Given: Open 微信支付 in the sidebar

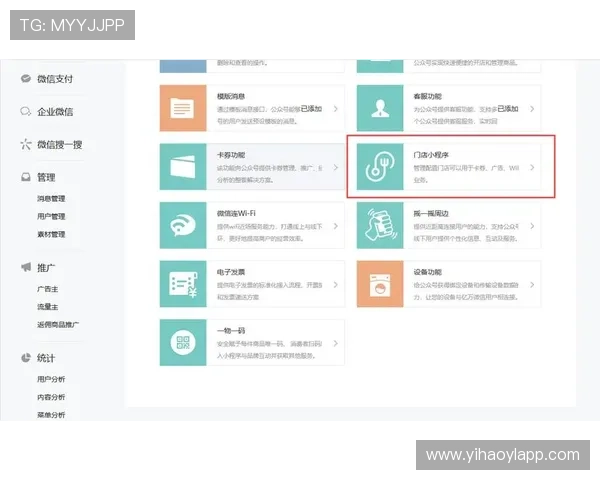Looking at the screenshot, I should click(55, 79).
